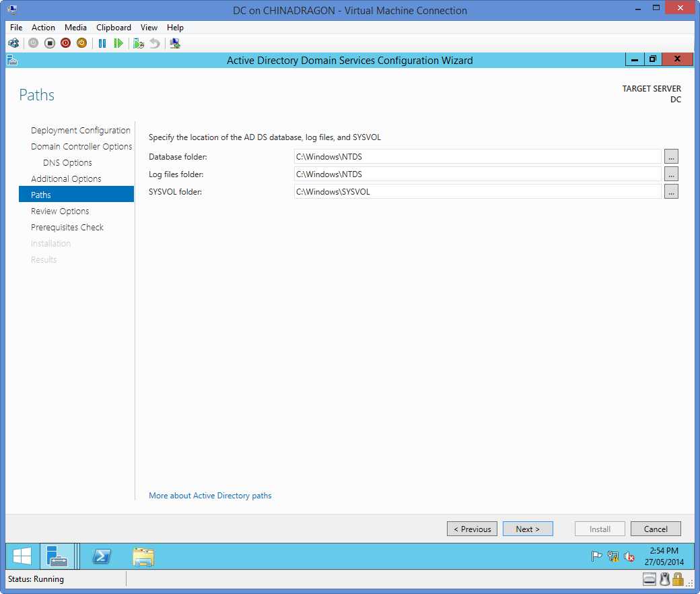Cancel the configuration wizard
This screenshot has width=700, height=594.
656,529
